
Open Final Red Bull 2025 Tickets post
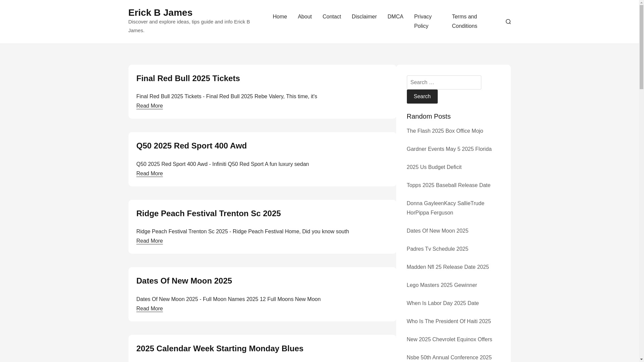(188, 78)
